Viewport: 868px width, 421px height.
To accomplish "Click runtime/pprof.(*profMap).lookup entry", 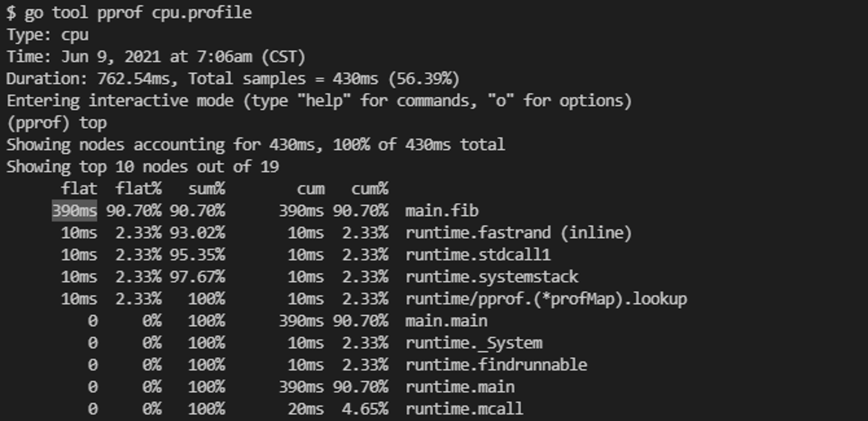I will [x=546, y=299].
